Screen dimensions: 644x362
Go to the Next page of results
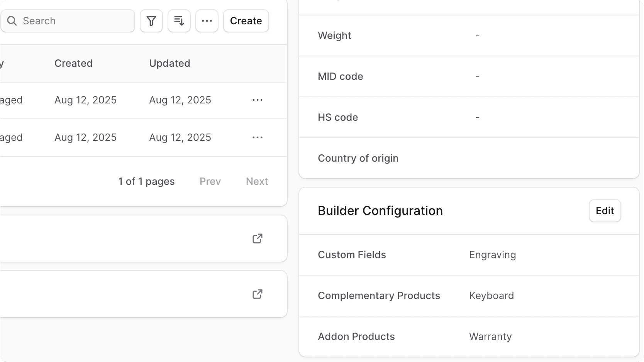(x=256, y=181)
